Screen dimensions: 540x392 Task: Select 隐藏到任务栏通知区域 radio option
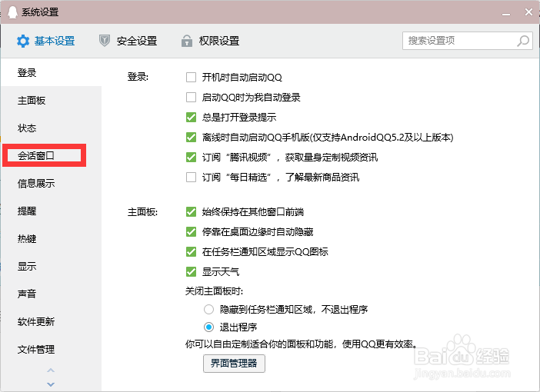(x=208, y=309)
